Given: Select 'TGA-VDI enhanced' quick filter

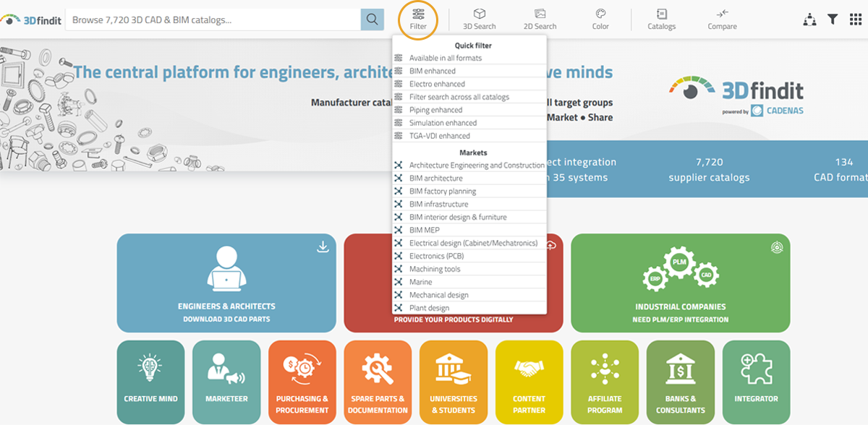Looking at the screenshot, I should click(469, 136).
